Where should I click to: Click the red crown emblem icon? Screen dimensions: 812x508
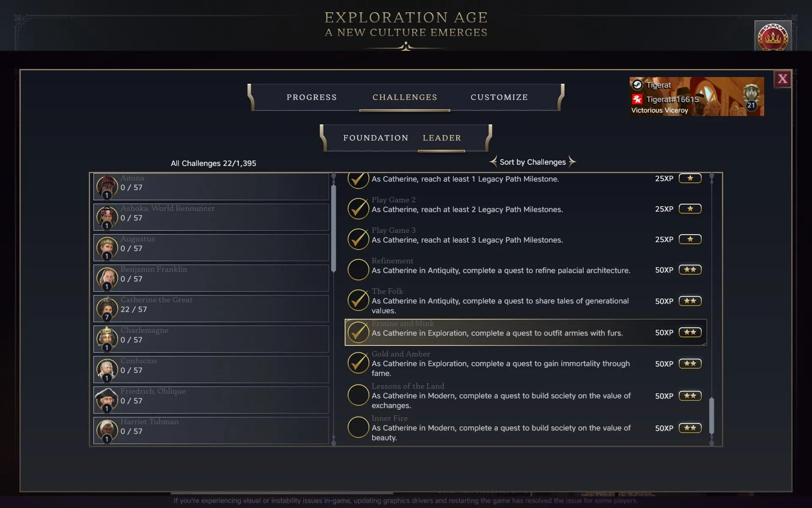(x=773, y=37)
